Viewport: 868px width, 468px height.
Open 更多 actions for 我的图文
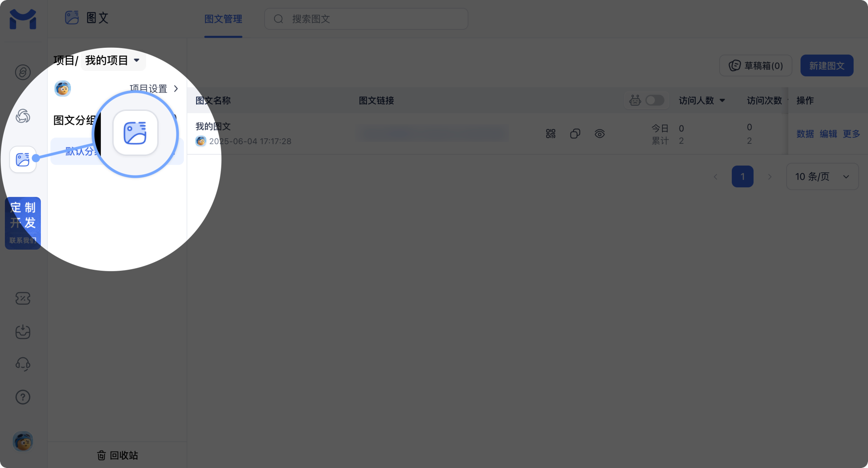pos(851,134)
